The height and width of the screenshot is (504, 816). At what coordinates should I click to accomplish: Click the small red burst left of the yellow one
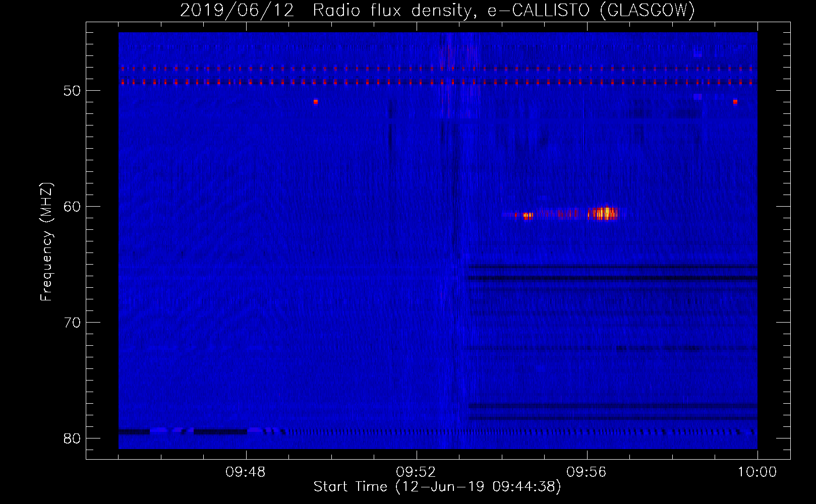tap(528, 216)
